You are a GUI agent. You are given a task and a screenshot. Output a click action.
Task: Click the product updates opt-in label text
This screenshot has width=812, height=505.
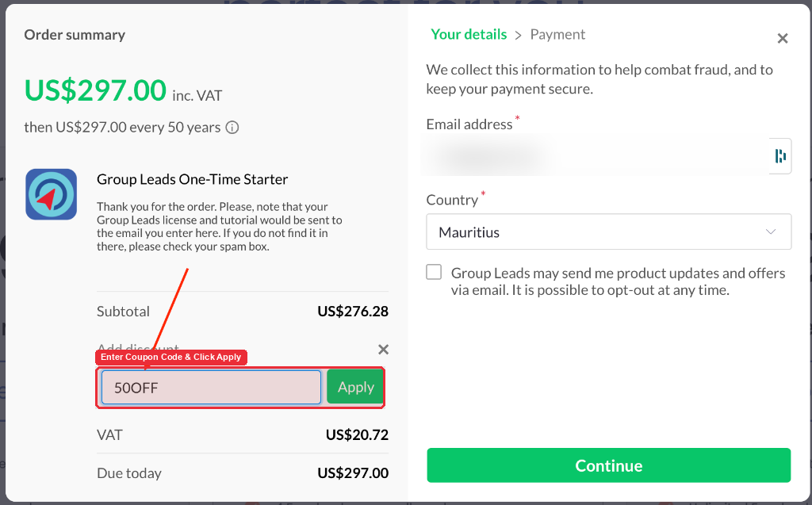pyautogui.click(x=618, y=281)
